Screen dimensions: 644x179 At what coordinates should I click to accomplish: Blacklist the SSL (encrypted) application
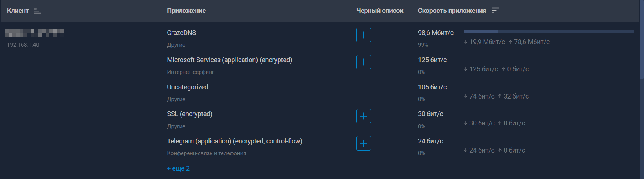click(363, 116)
